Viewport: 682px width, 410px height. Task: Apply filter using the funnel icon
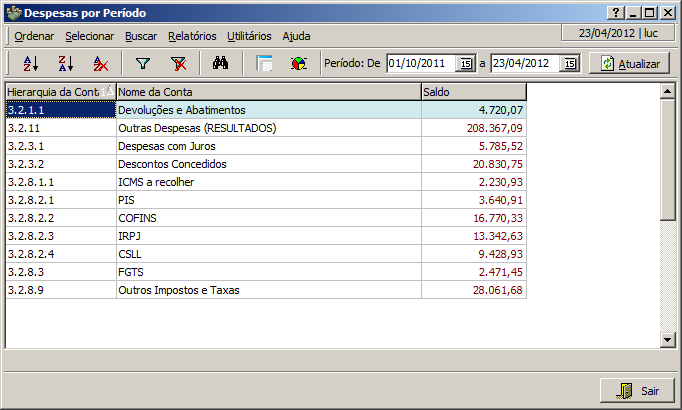tap(143, 63)
